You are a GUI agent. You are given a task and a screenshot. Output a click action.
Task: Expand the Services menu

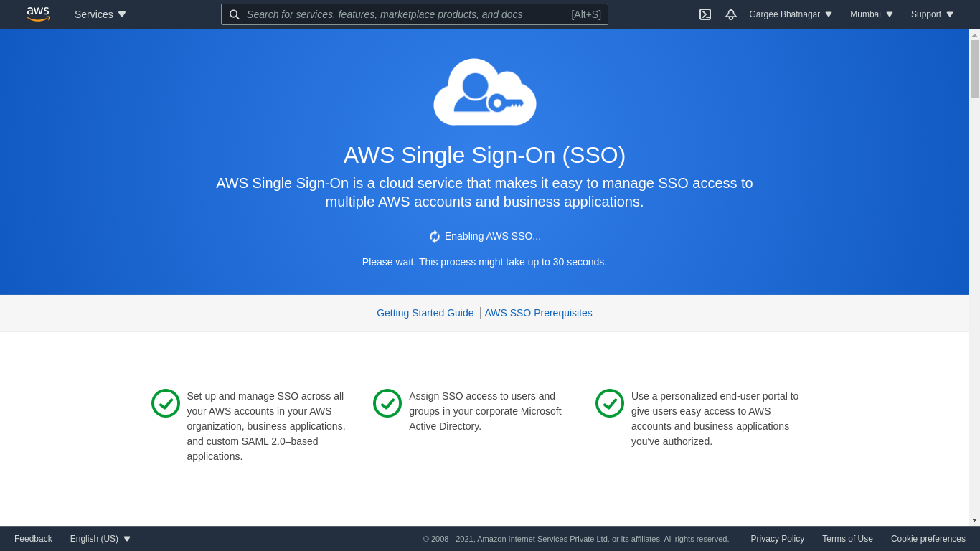100,14
